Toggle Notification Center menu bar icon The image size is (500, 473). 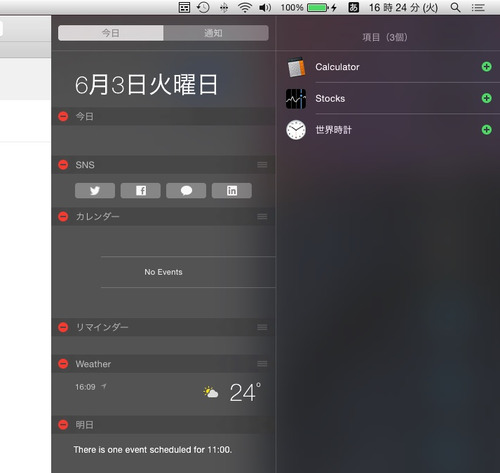[478, 7]
